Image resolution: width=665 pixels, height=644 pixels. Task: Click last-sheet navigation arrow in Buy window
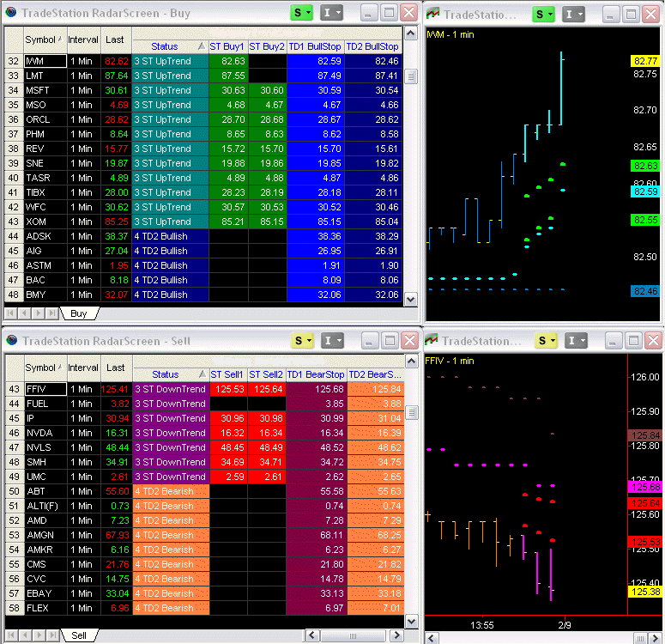(51, 313)
